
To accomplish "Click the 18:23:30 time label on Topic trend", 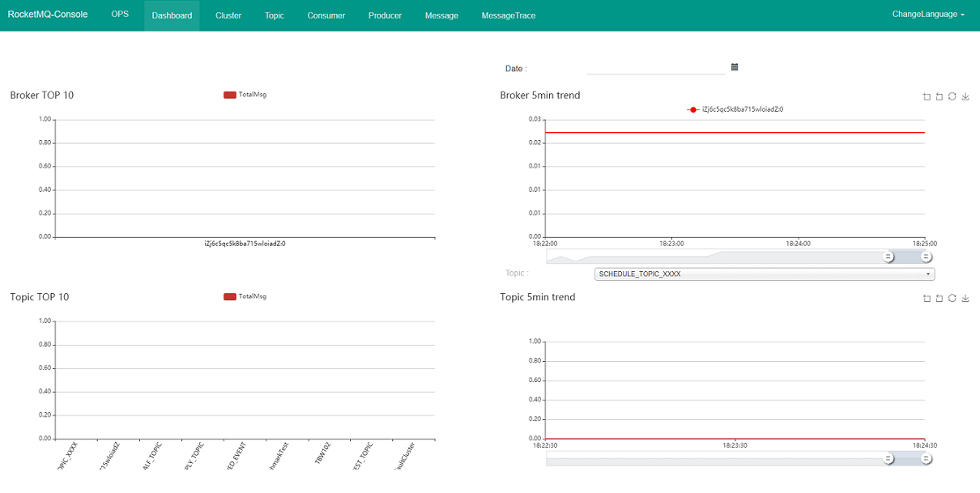I will pyautogui.click(x=735, y=445).
